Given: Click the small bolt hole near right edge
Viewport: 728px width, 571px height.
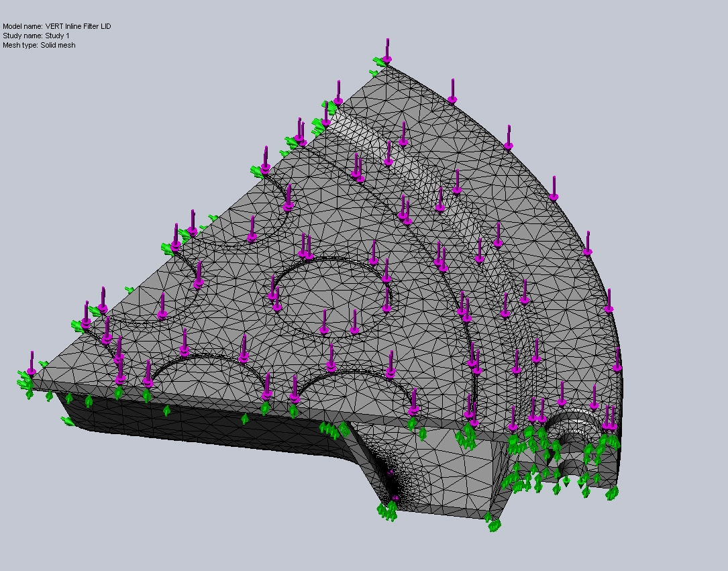Looking at the screenshot, I should pyautogui.click(x=568, y=462).
